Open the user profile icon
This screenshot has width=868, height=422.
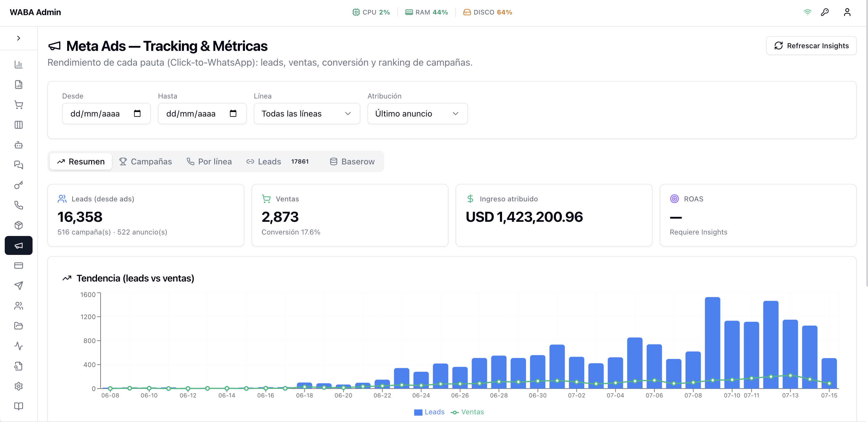pyautogui.click(x=847, y=12)
